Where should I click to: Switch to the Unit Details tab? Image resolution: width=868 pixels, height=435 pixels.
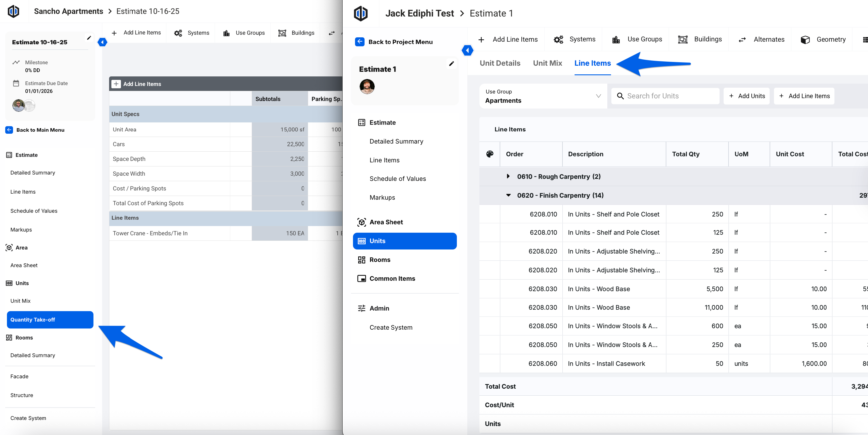click(500, 63)
